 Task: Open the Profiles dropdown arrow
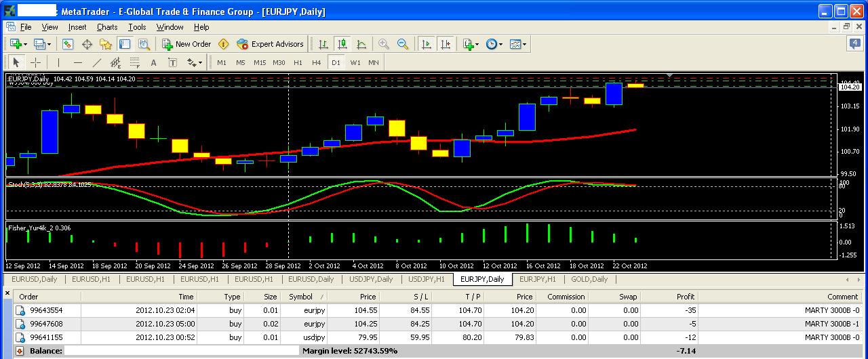coord(49,44)
